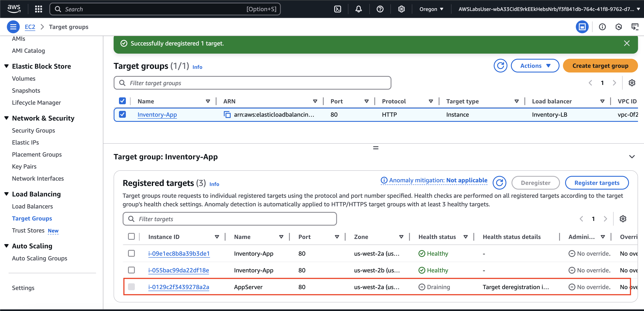This screenshot has height=311, width=644.
Task: Open the Oregon region selector
Action: point(431,9)
